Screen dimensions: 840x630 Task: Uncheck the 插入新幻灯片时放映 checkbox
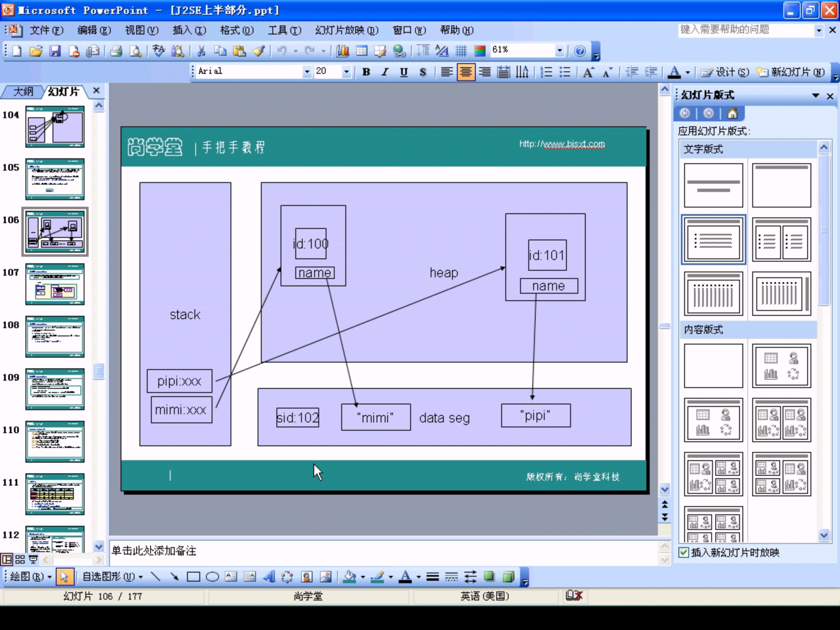[683, 552]
